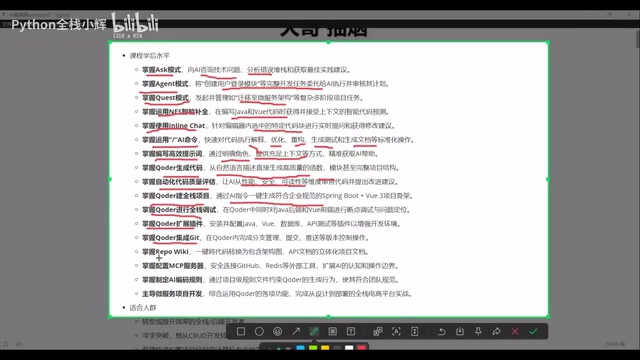Pick the red pen color

pos(361,348)
